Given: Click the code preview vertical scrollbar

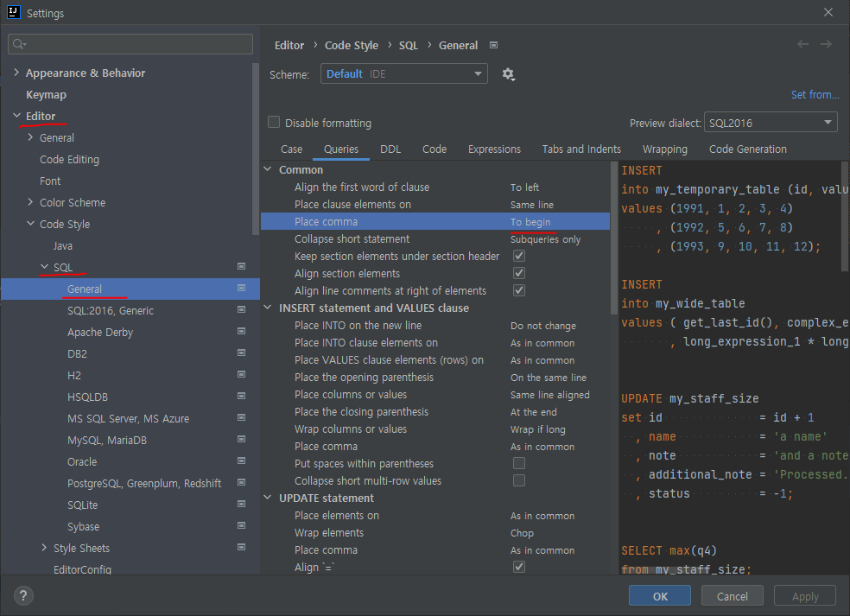Looking at the screenshot, I should (x=845, y=216).
